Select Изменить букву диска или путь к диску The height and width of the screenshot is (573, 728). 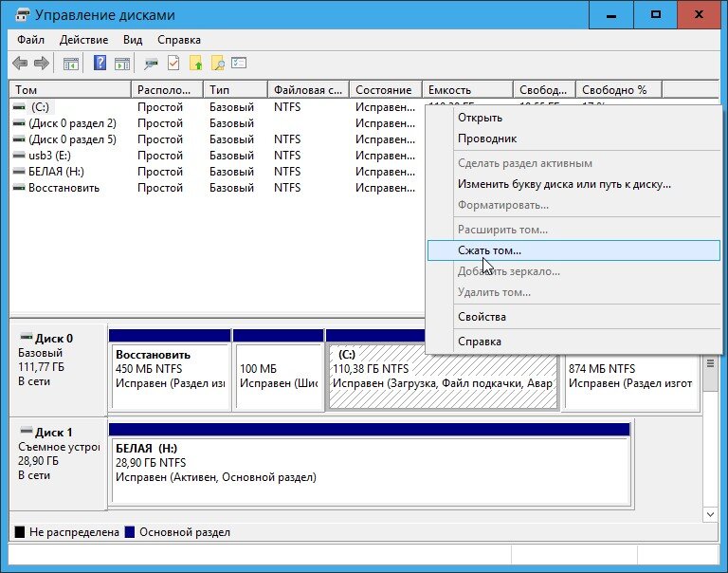tap(573, 184)
